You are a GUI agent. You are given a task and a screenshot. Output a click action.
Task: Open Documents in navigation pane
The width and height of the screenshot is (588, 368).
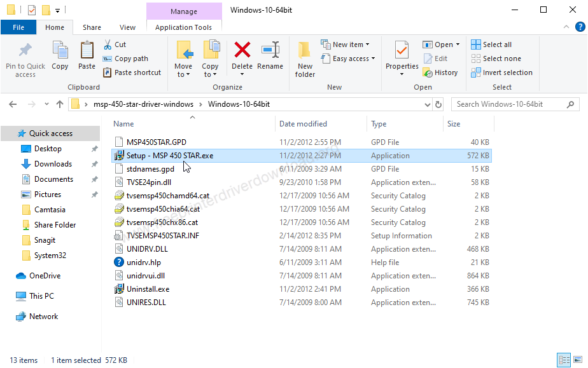coord(53,179)
